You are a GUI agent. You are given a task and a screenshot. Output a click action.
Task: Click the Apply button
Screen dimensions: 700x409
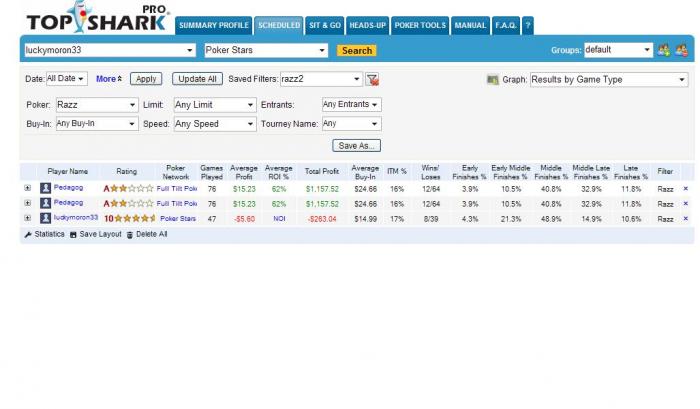[146, 79]
